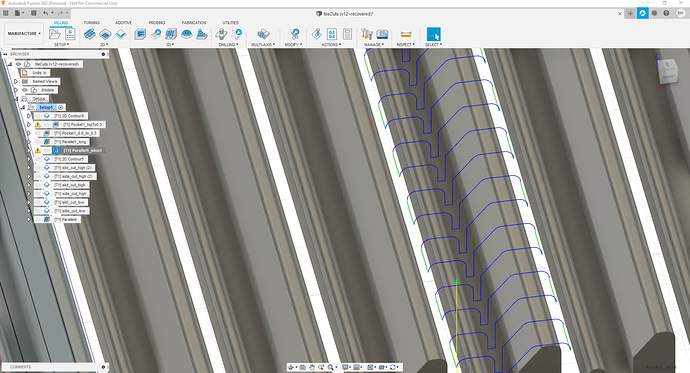Viewport: 690px width, 373px height.
Task: Toggle visibility eye of side_cut_low operation
Action: coord(38,211)
